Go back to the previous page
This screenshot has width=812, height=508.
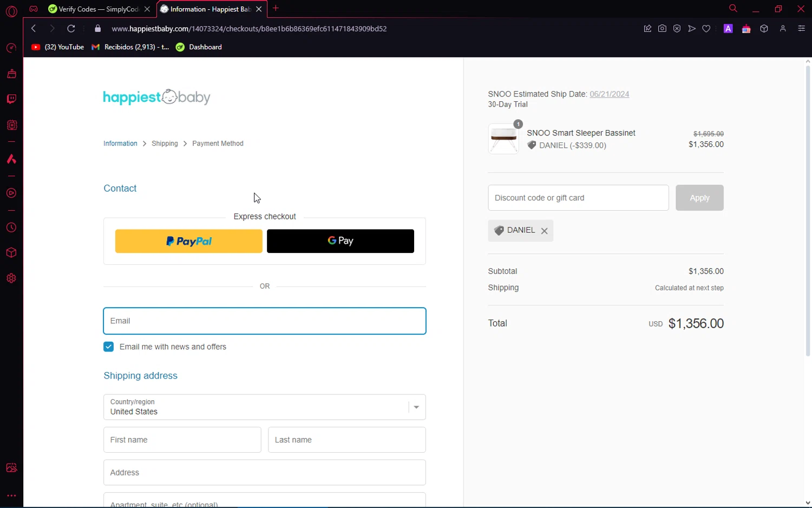click(x=34, y=29)
